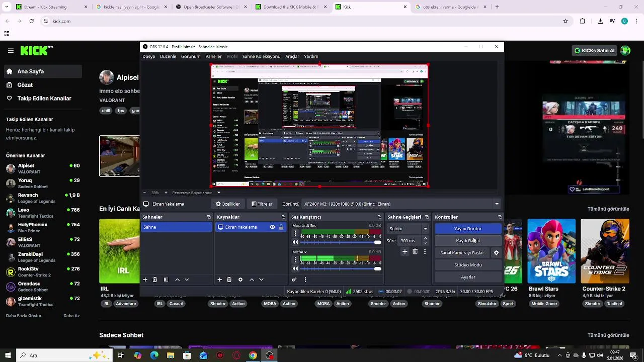Image resolution: width=644 pixels, height=362 pixels.
Task: Click Sanal Kamerayı Başlat button
Action: [462, 253]
